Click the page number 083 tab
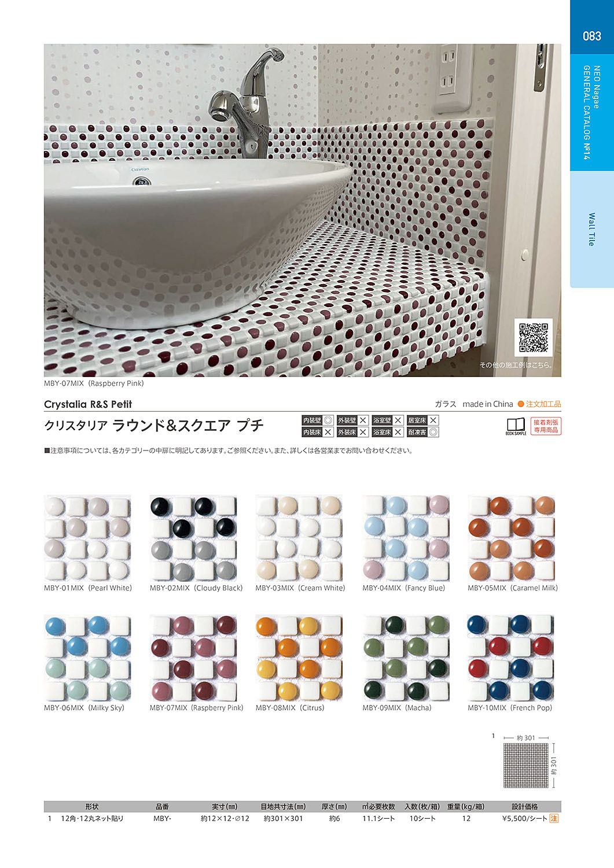Viewport: 614px width, 868px height. click(x=592, y=36)
